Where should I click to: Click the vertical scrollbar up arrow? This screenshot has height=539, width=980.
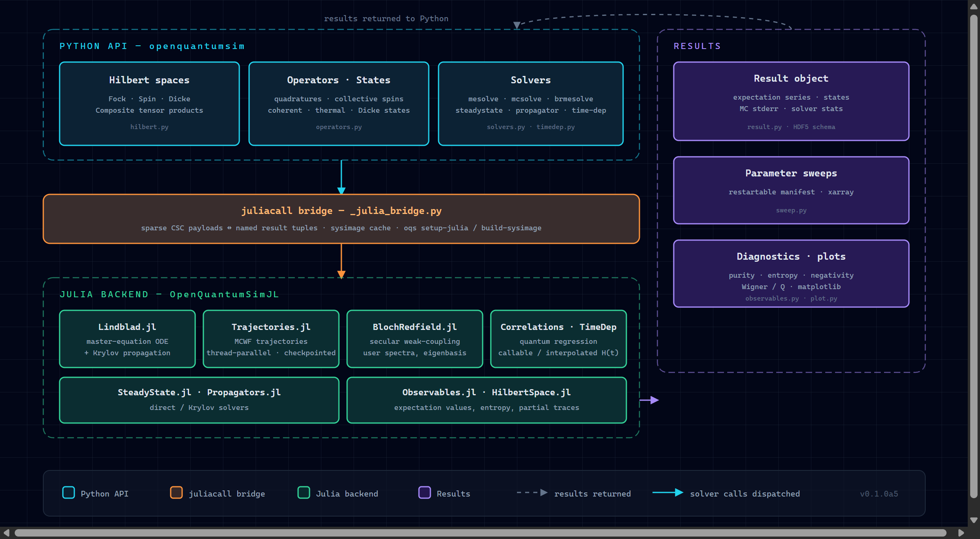coord(974,7)
